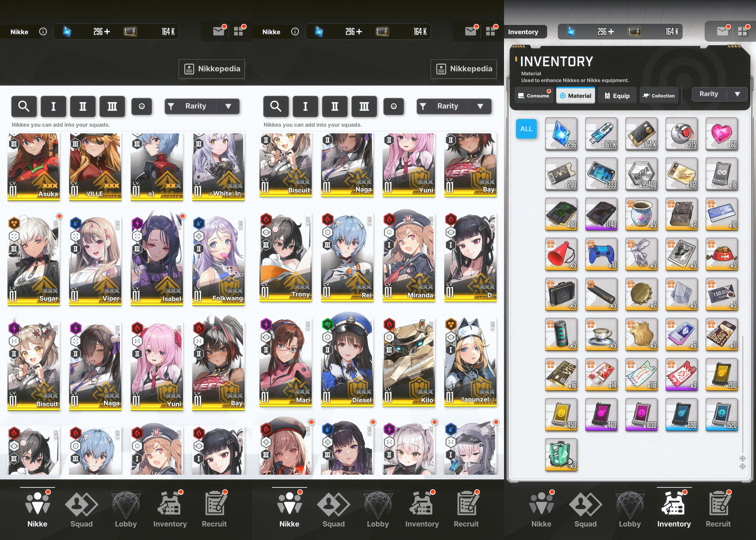Open the search icon in left Nikke panel

coord(24,106)
